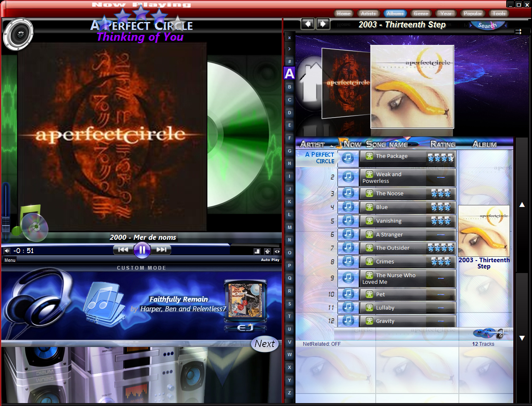Sort tracks by Song Name column header
The width and height of the screenshot is (532, 406).
[x=387, y=144]
